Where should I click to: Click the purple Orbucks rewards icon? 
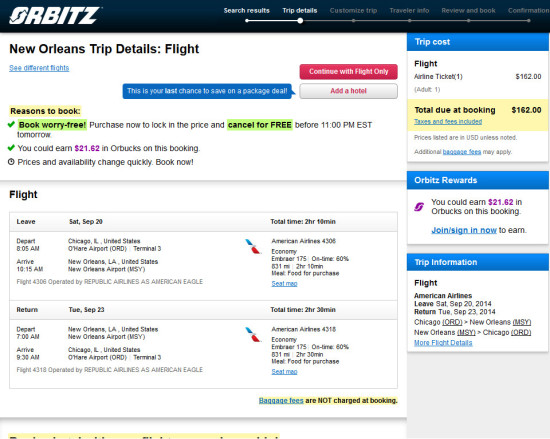[419, 207]
